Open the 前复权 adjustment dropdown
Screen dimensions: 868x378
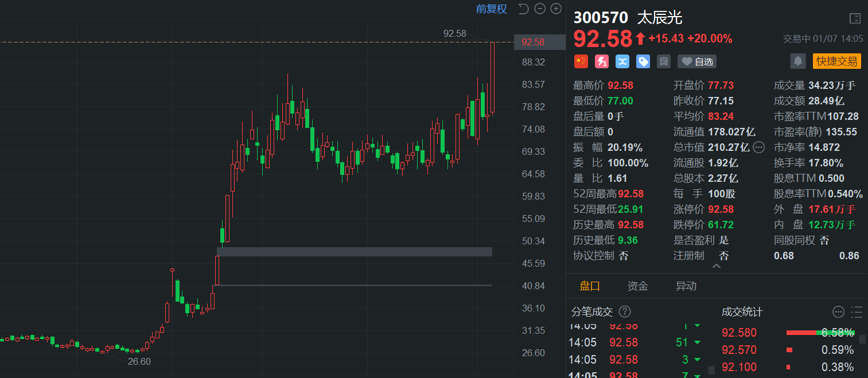(492, 9)
